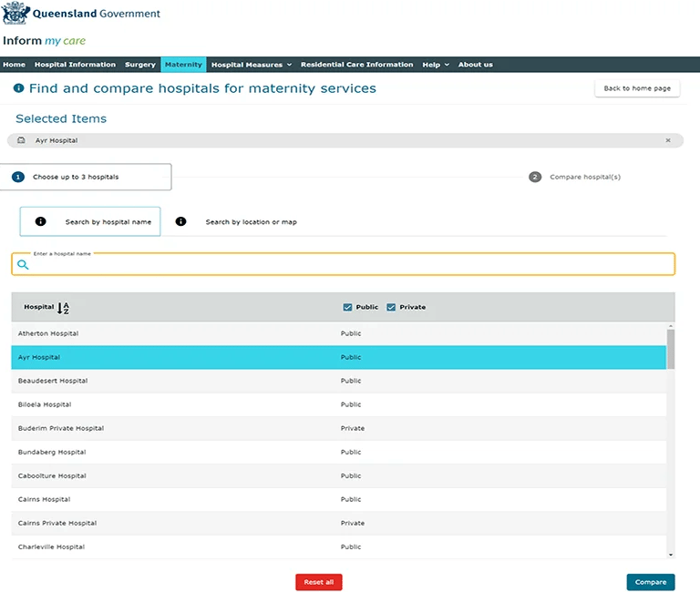This screenshot has width=700, height=592.
Task: Click the Selected Items heading
Action: (x=61, y=118)
